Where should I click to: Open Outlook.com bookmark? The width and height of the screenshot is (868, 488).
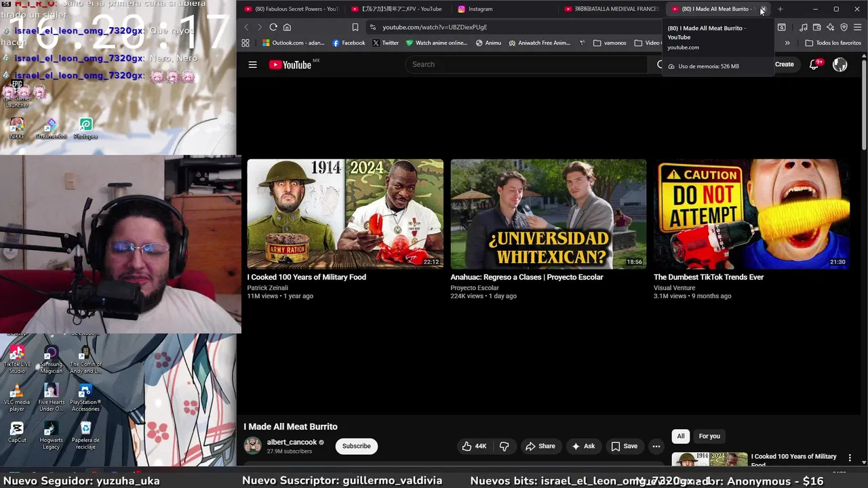coord(294,43)
